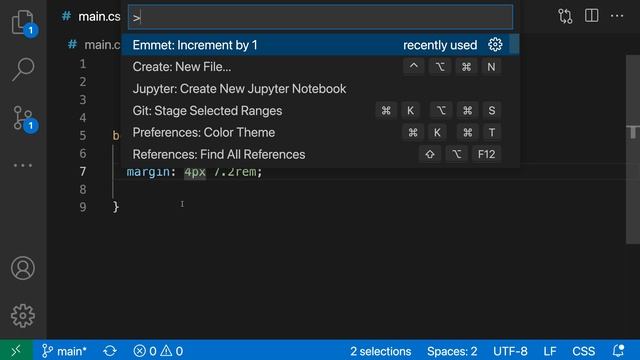Image resolution: width=640 pixels, height=360 pixels.
Task: Click the main.css breadcrumb item
Action: click(x=95, y=44)
